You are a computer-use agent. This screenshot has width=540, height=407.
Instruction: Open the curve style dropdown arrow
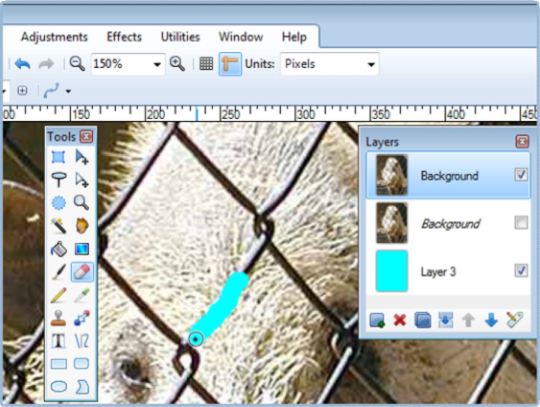pos(68,91)
